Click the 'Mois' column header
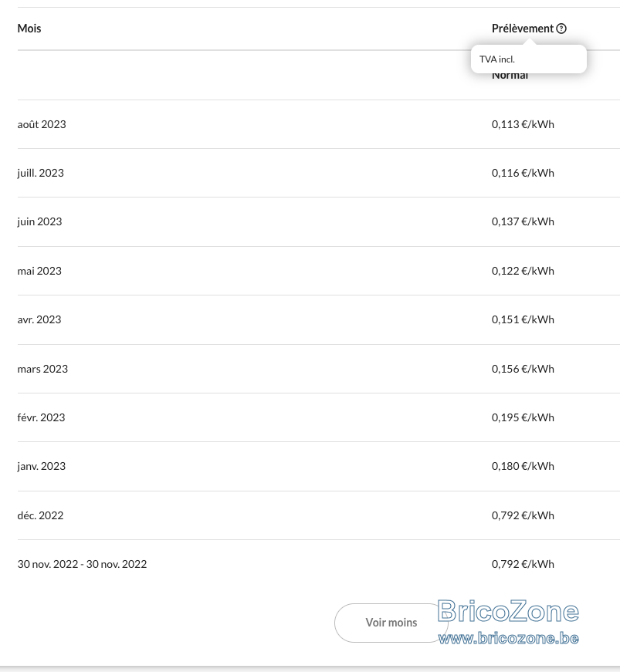 pyautogui.click(x=29, y=29)
